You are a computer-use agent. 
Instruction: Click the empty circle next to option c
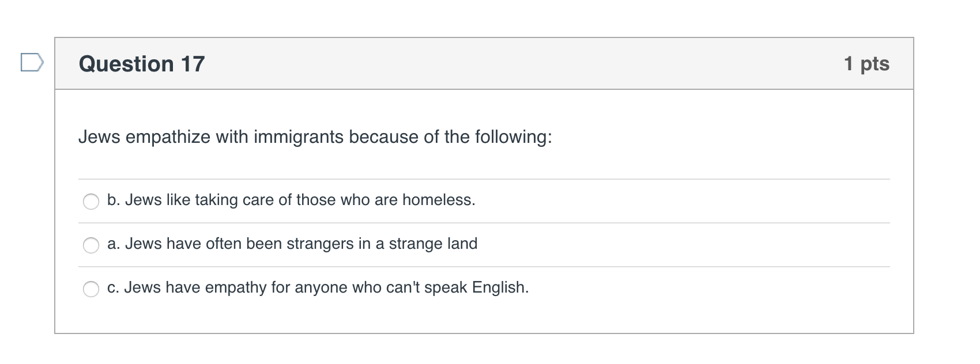tap(91, 290)
